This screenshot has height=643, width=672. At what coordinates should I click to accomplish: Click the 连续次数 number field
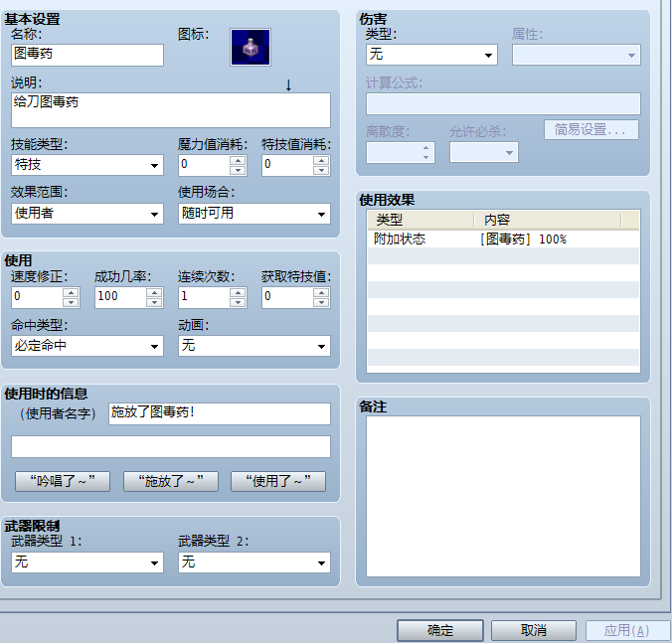pyautogui.click(x=205, y=297)
